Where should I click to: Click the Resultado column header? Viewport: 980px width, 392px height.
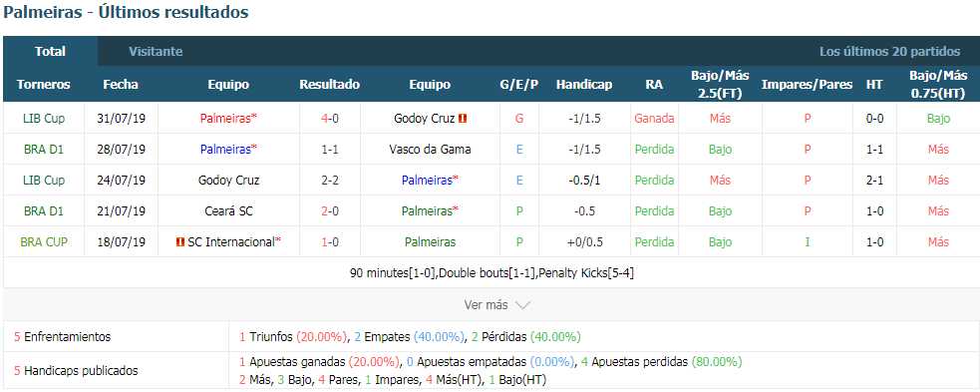tap(329, 85)
